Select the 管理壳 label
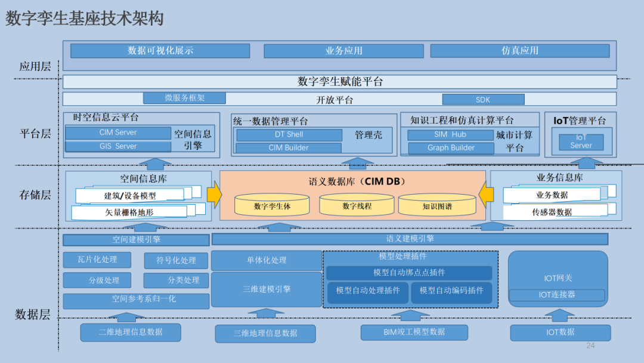644x363 pixels. click(369, 135)
